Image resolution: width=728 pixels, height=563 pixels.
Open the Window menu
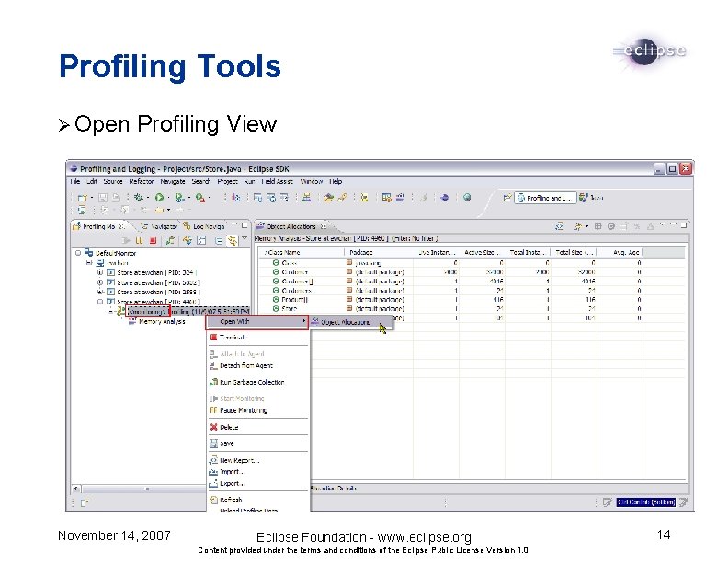click(312, 181)
